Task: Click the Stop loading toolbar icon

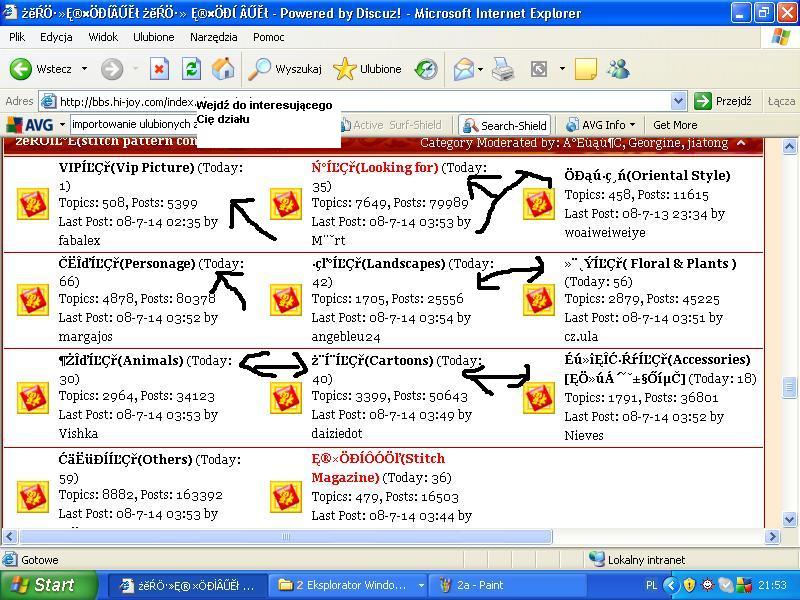Action: click(x=159, y=69)
